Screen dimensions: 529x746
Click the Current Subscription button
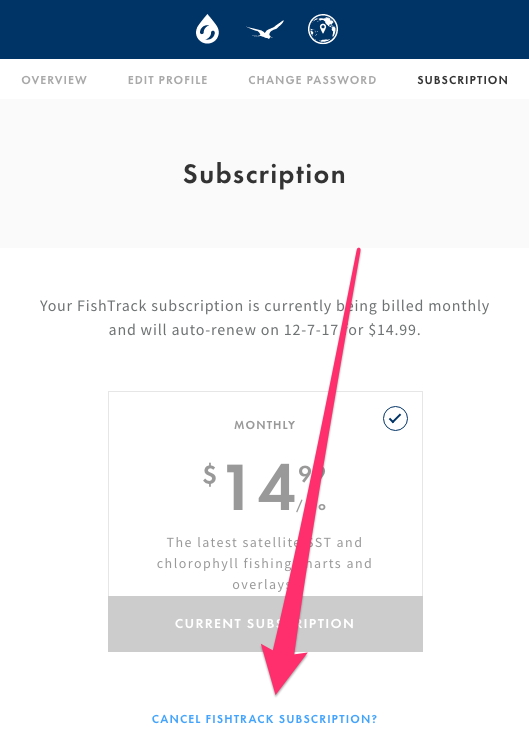tap(265, 624)
